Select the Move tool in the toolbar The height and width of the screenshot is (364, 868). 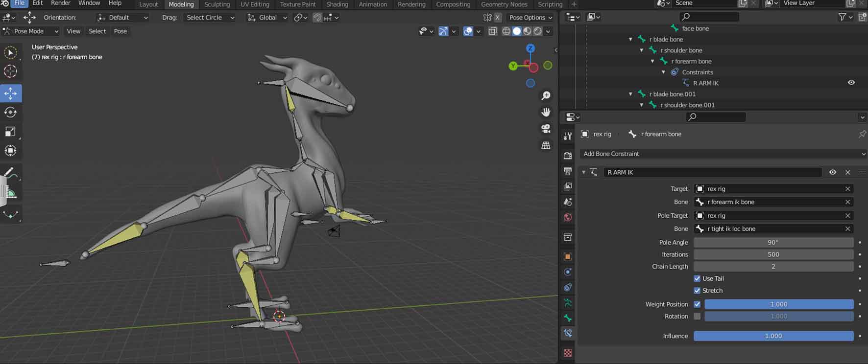point(10,93)
